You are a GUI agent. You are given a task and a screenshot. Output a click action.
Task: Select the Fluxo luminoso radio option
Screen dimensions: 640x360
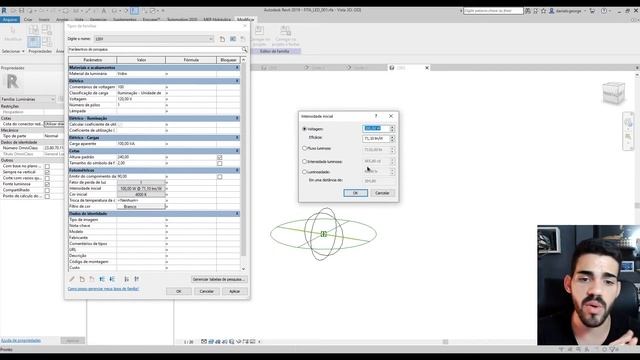(304, 149)
